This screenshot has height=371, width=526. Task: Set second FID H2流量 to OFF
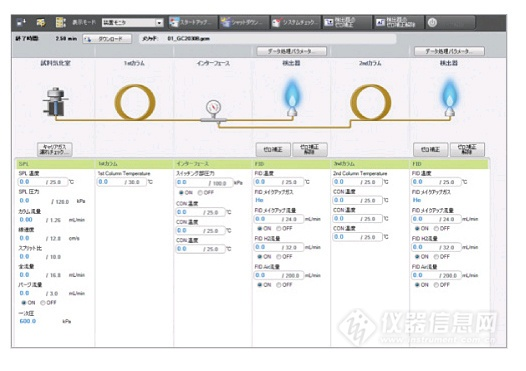(436, 257)
